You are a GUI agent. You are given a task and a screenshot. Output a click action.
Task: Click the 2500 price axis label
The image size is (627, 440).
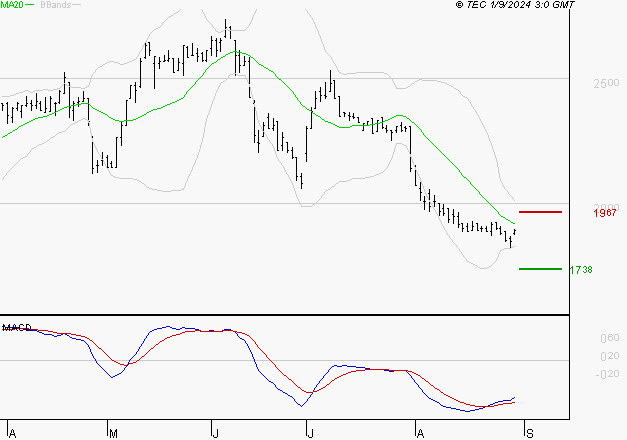[x=606, y=84]
